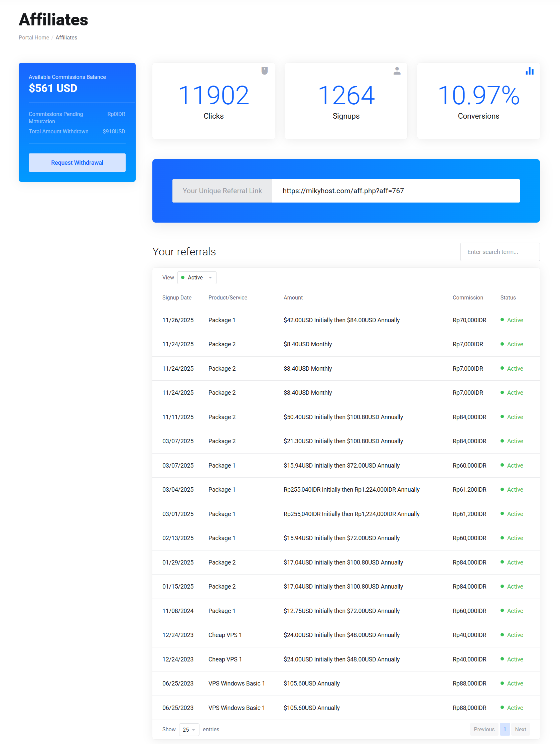Click the Previous pagination button
This screenshot has height=744, width=560.
click(x=484, y=729)
